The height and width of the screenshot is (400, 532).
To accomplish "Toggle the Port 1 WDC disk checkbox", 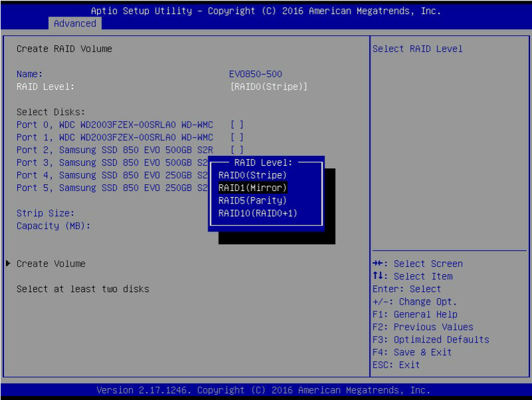I will coord(237,137).
